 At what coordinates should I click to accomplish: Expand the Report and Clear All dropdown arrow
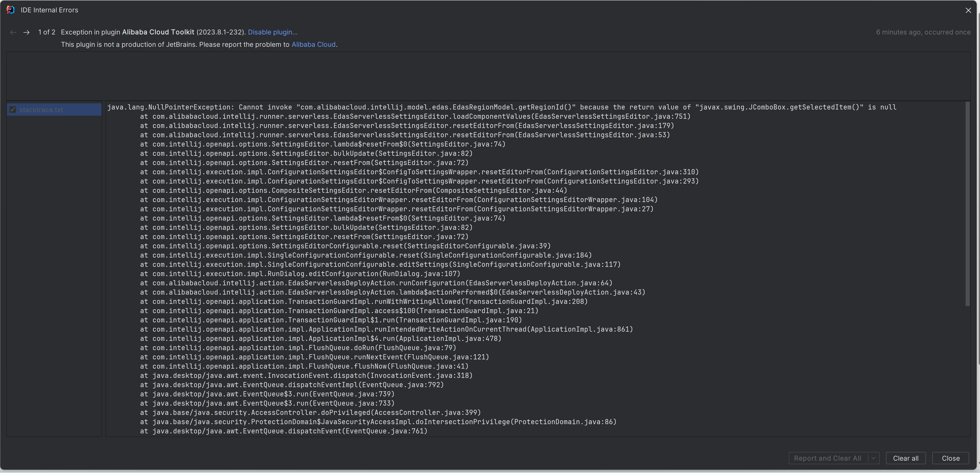[x=874, y=458]
